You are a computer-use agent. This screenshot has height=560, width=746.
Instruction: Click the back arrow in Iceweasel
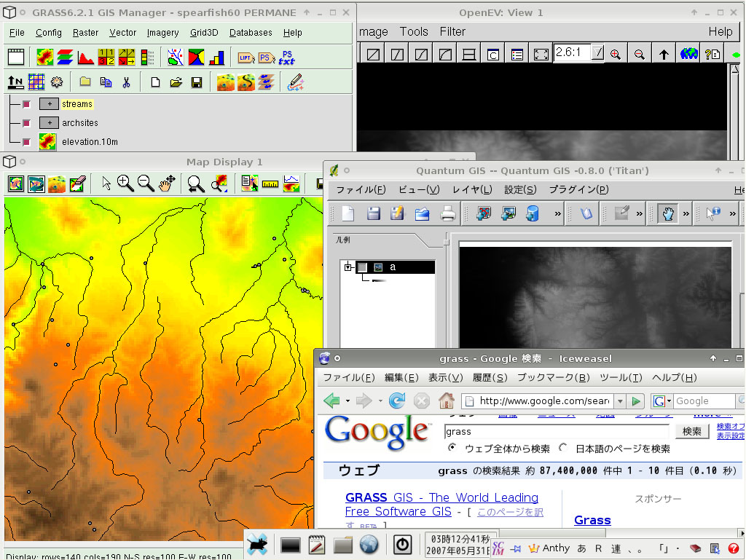pos(331,401)
